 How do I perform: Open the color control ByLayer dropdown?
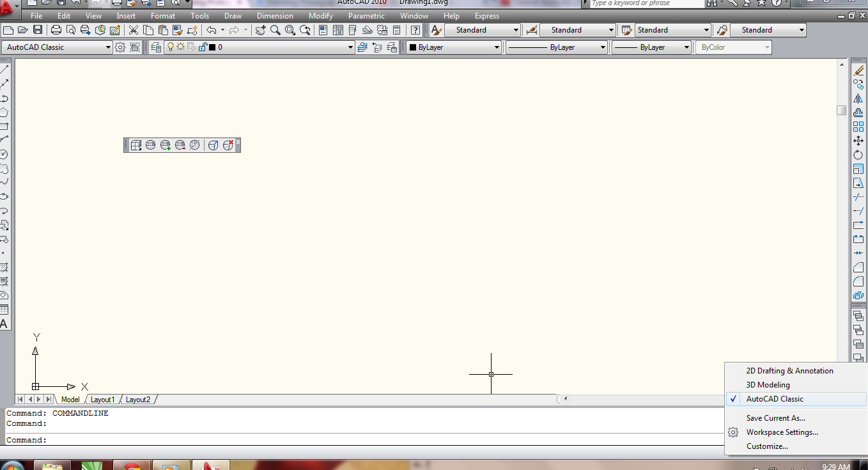pos(454,47)
